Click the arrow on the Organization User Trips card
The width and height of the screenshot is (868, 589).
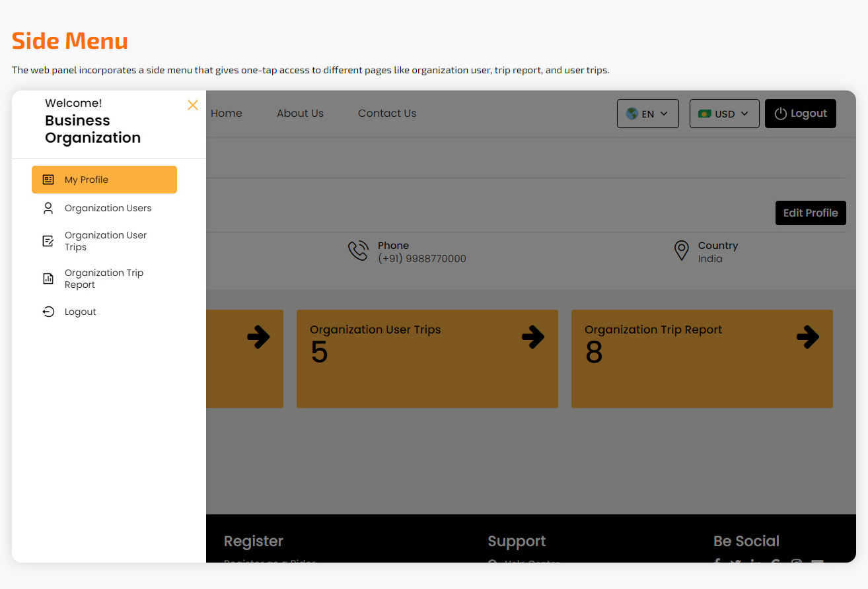coord(534,337)
